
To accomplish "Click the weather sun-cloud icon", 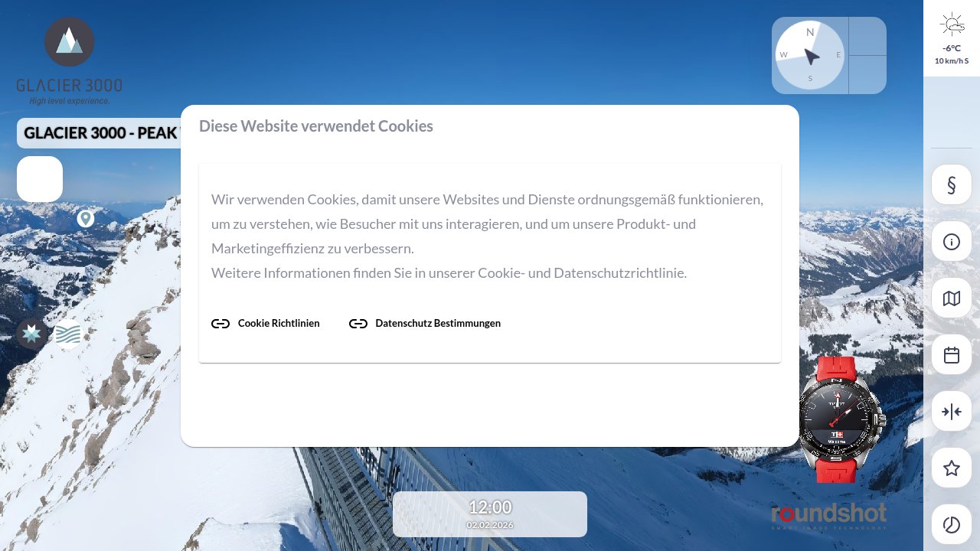I will point(952,24).
